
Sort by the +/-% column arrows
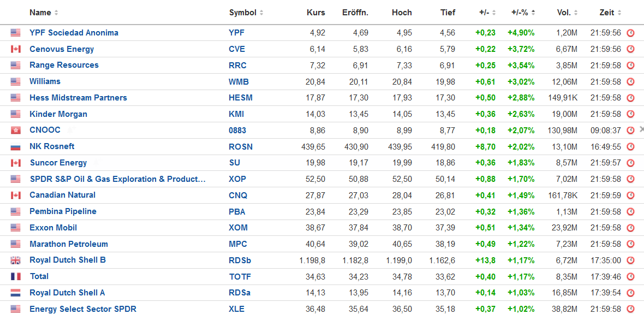click(533, 13)
